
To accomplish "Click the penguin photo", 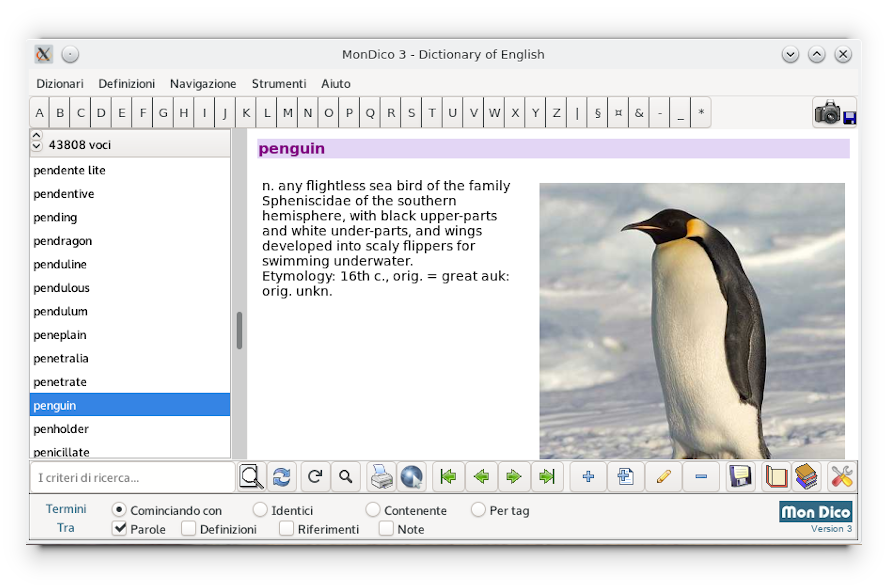I will point(692,321).
